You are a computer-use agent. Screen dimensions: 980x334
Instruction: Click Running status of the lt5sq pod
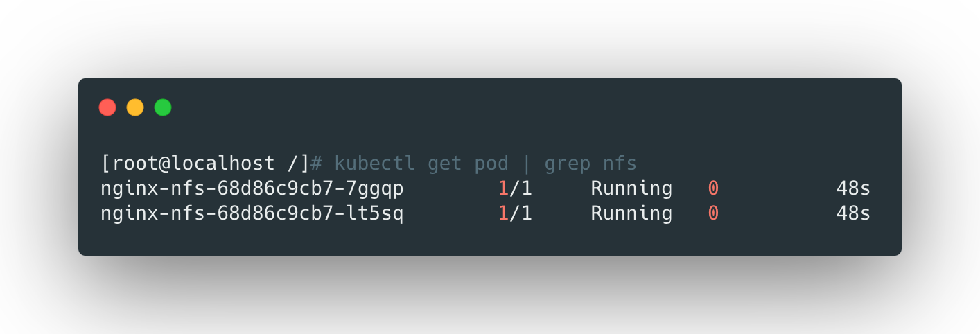tap(631, 213)
